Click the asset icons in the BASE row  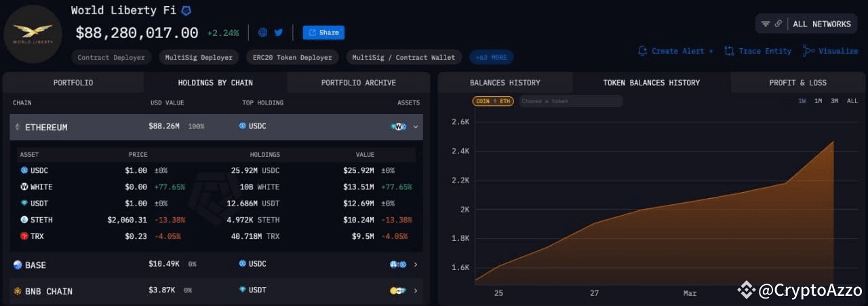coord(398,265)
